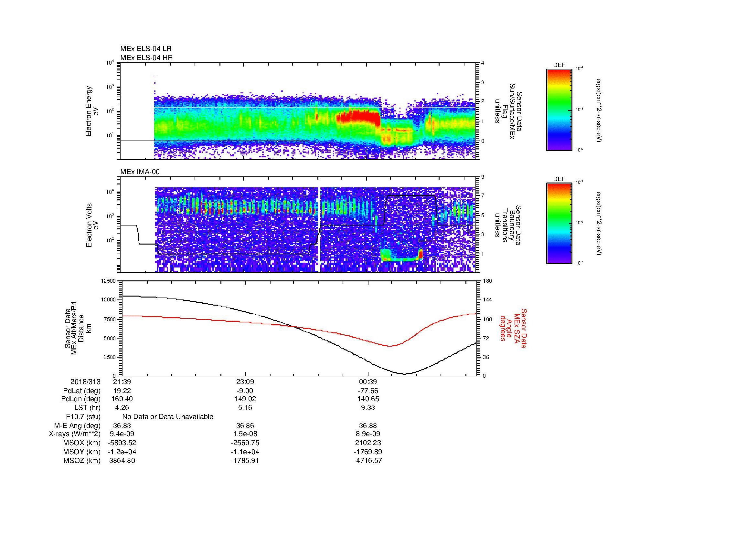The image size is (756, 534).
Task: Click the date label '2018/313'
Action: (x=85, y=382)
